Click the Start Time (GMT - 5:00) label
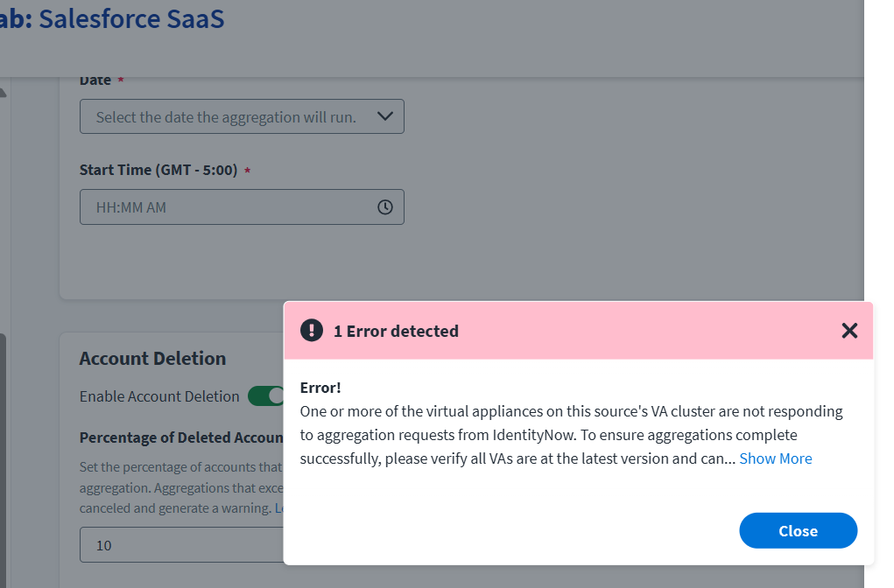 158,170
